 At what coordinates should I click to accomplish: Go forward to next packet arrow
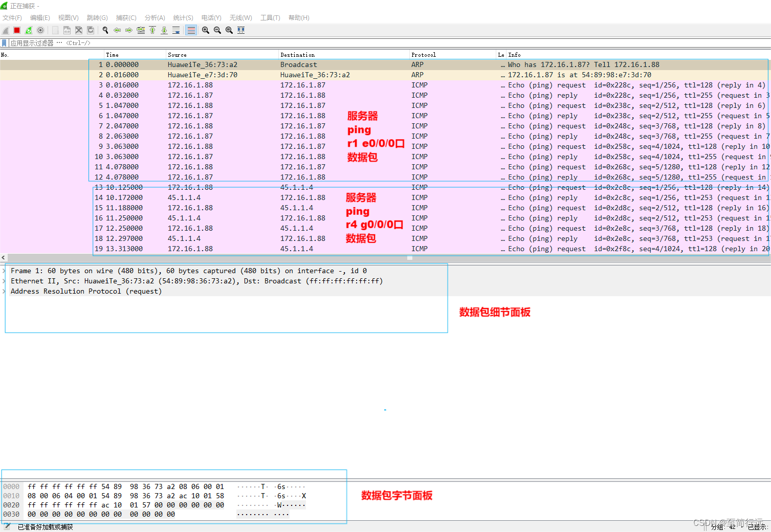point(129,30)
